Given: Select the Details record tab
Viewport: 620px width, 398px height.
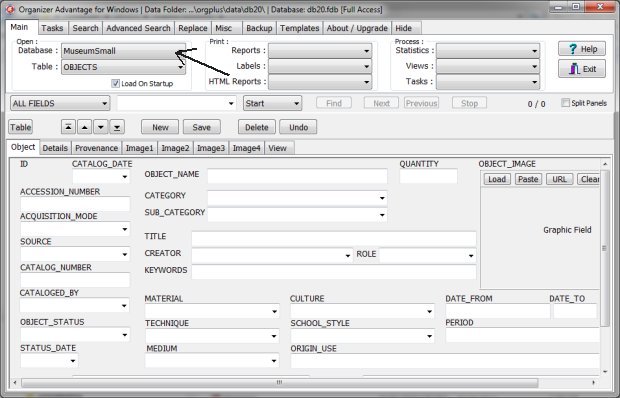Looking at the screenshot, I should tap(55, 148).
